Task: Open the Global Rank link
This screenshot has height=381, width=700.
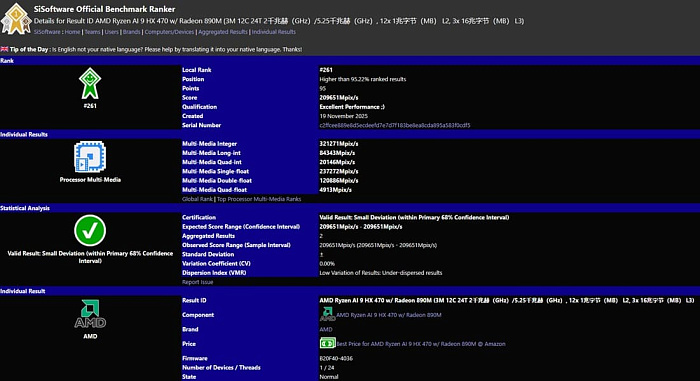Action: point(197,199)
